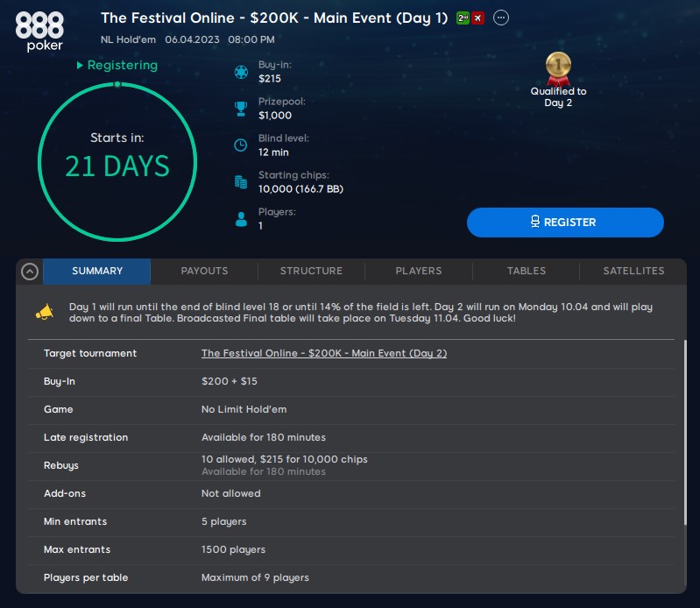
Task: Switch to the Payouts tab
Action: 204,271
